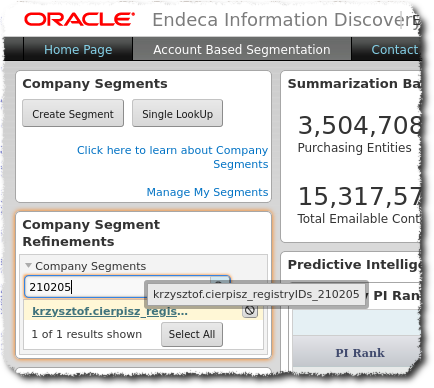Click the Select All button
Viewport: 434px width, 388px height.
click(x=192, y=334)
